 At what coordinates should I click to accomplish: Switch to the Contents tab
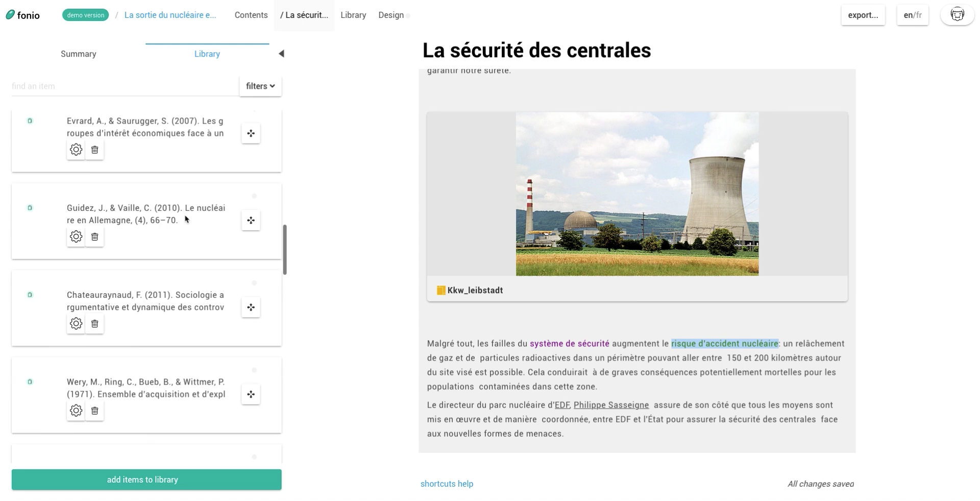pyautogui.click(x=251, y=15)
